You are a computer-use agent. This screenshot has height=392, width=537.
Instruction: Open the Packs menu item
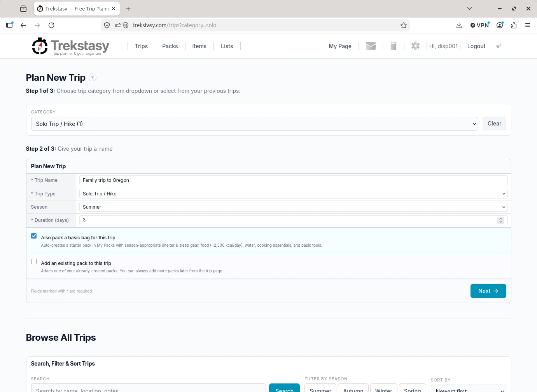coord(170,46)
